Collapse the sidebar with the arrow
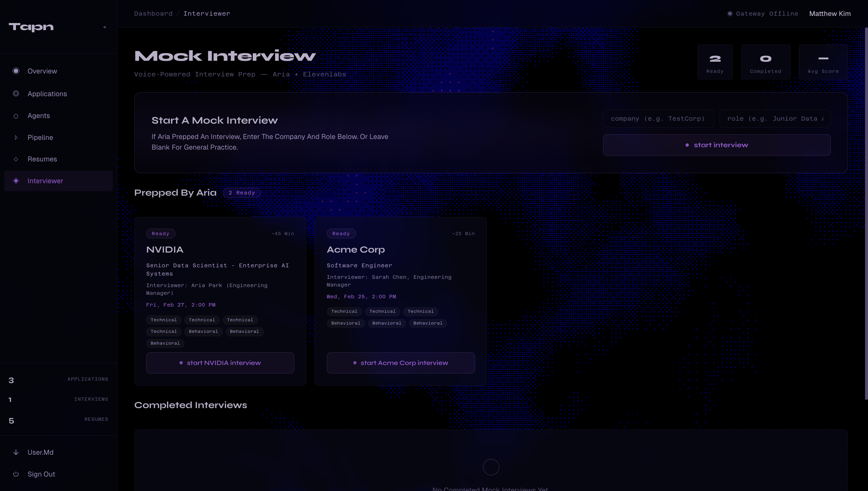868x491 pixels. pyautogui.click(x=104, y=27)
